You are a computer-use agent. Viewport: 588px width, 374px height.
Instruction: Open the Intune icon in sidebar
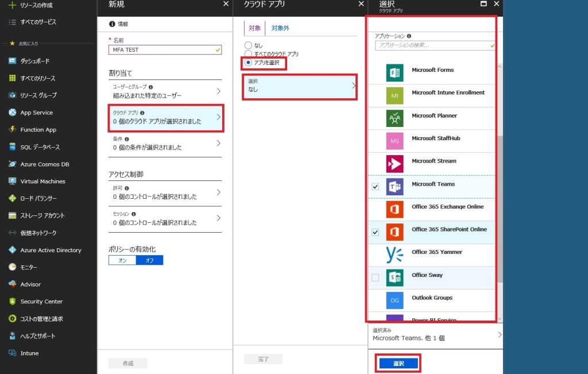point(13,353)
